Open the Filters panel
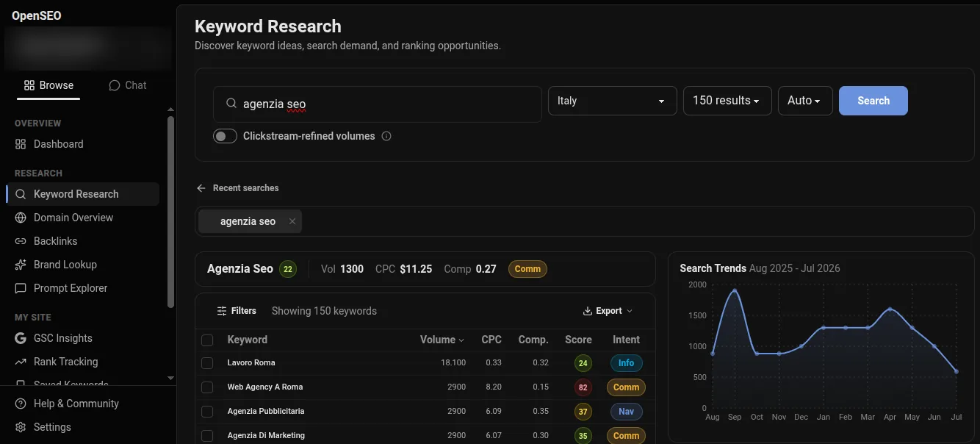 [237, 311]
